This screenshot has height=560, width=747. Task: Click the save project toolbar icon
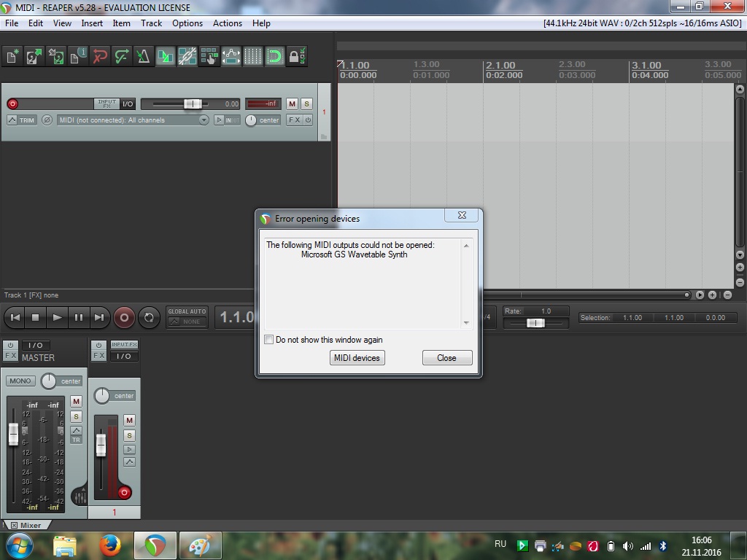pos(55,56)
